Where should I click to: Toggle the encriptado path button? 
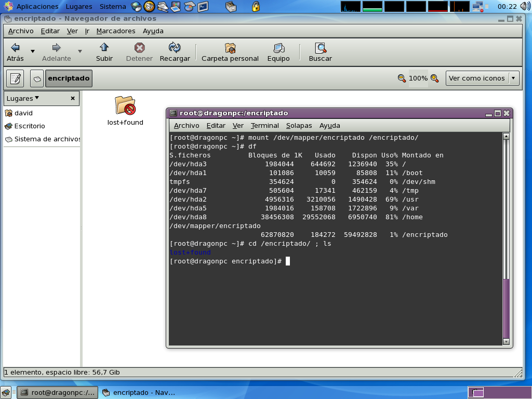69,78
